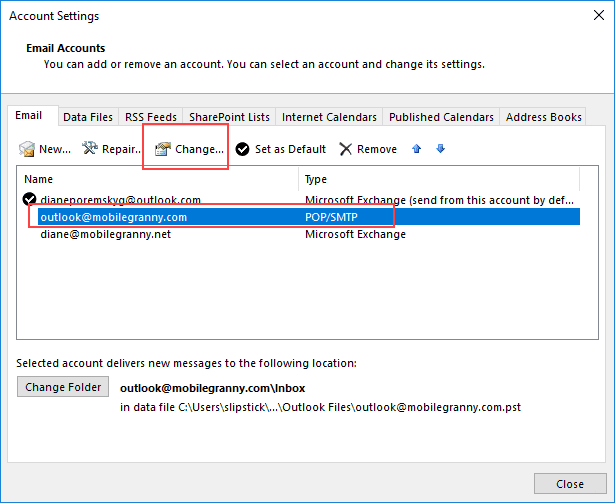Click the POP/SMTP type cell
615x503 pixels.
point(331,217)
